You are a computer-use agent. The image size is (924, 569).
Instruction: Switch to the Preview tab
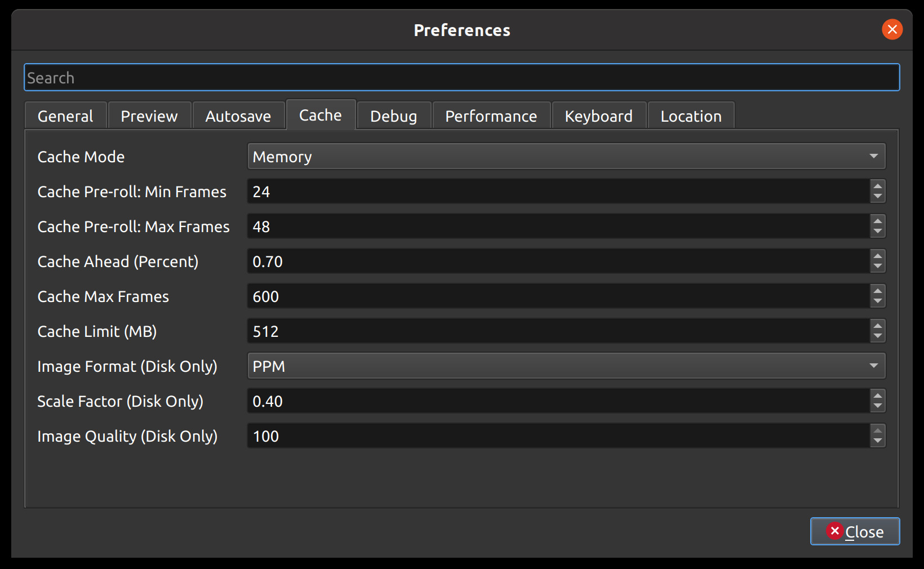coord(149,115)
